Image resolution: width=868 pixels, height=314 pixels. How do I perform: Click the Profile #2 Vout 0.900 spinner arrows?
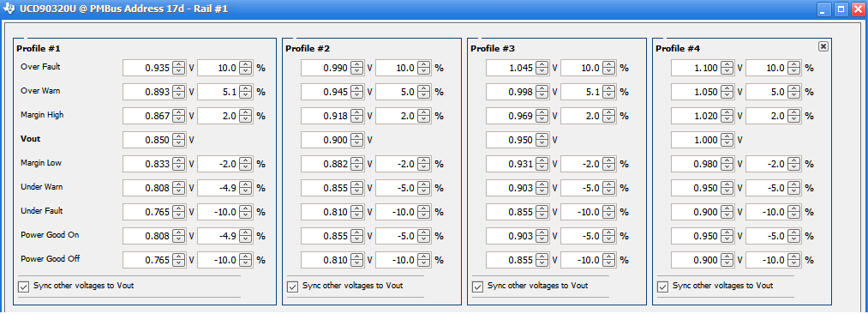[x=357, y=140]
